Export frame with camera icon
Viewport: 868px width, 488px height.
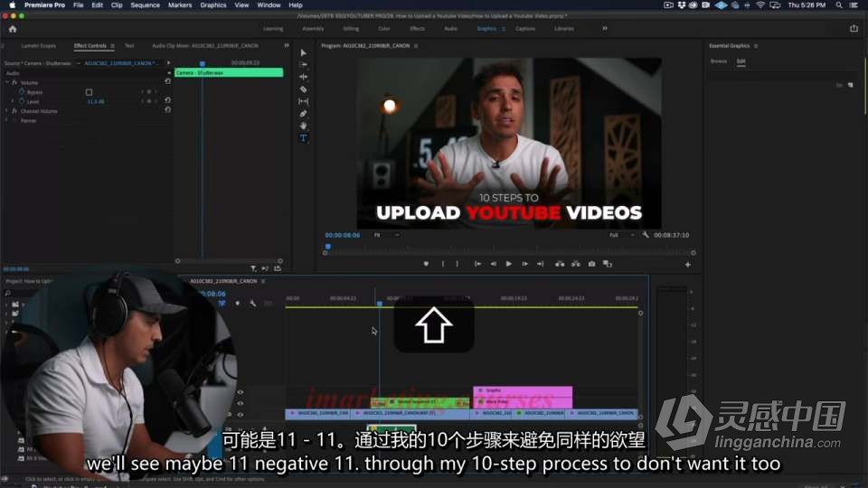591,264
